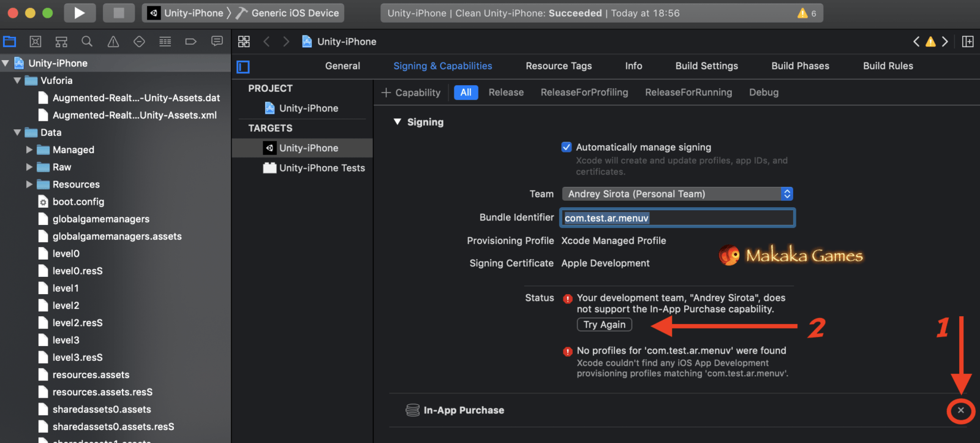980x443 pixels.
Task: Select the Debug configuration filter
Action: pos(764,93)
